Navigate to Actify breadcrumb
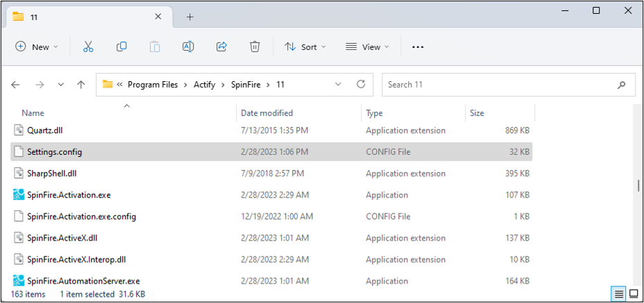This screenshot has height=303, width=644. tap(205, 85)
